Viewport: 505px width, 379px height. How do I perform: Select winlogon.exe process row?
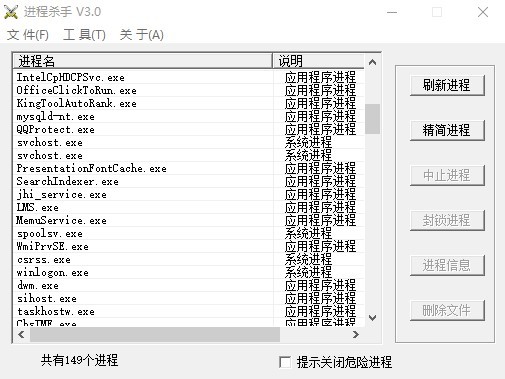pos(189,272)
